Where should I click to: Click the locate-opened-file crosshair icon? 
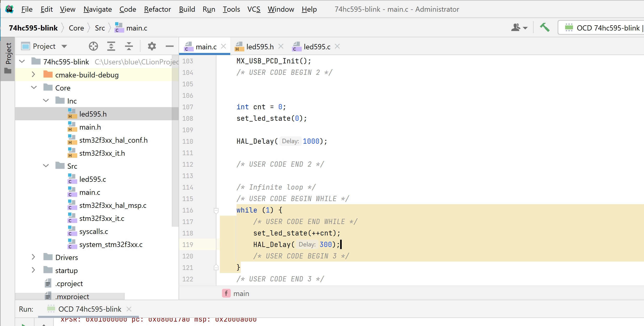93,46
